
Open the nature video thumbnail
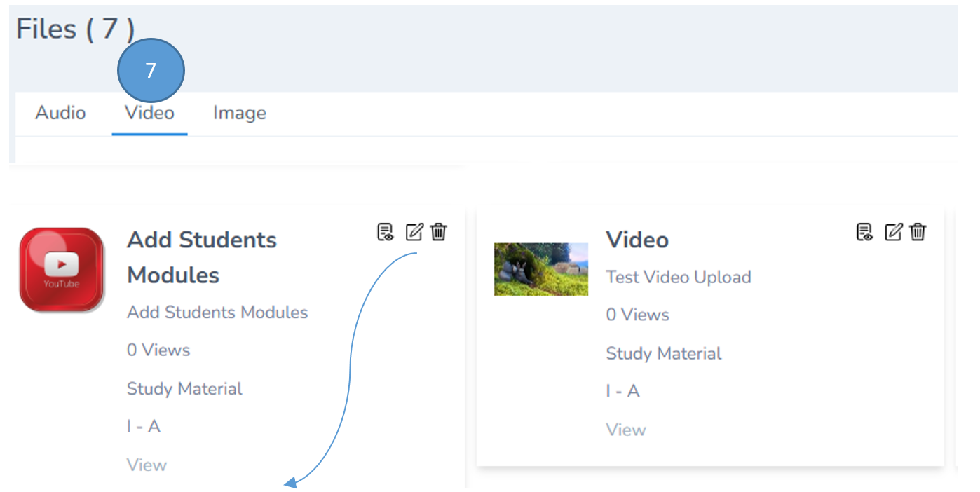[x=541, y=269]
